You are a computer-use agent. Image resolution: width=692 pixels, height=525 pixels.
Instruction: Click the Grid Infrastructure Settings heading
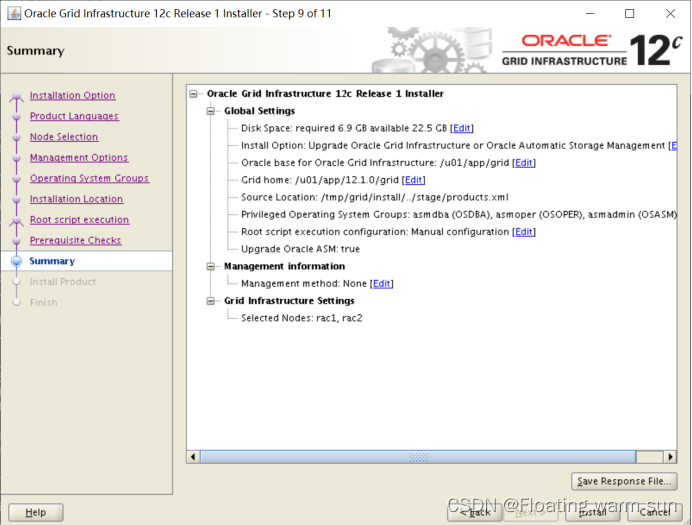point(289,301)
